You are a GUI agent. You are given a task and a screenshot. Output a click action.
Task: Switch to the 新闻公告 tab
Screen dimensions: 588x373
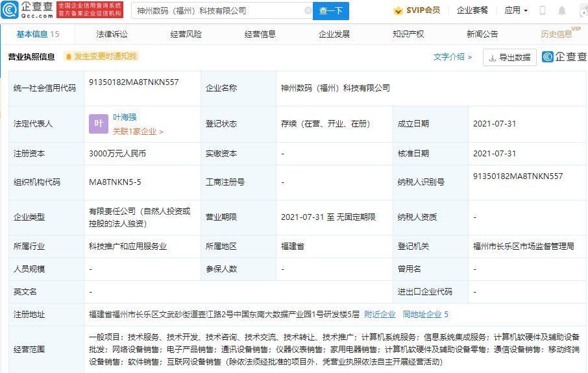tap(482, 34)
